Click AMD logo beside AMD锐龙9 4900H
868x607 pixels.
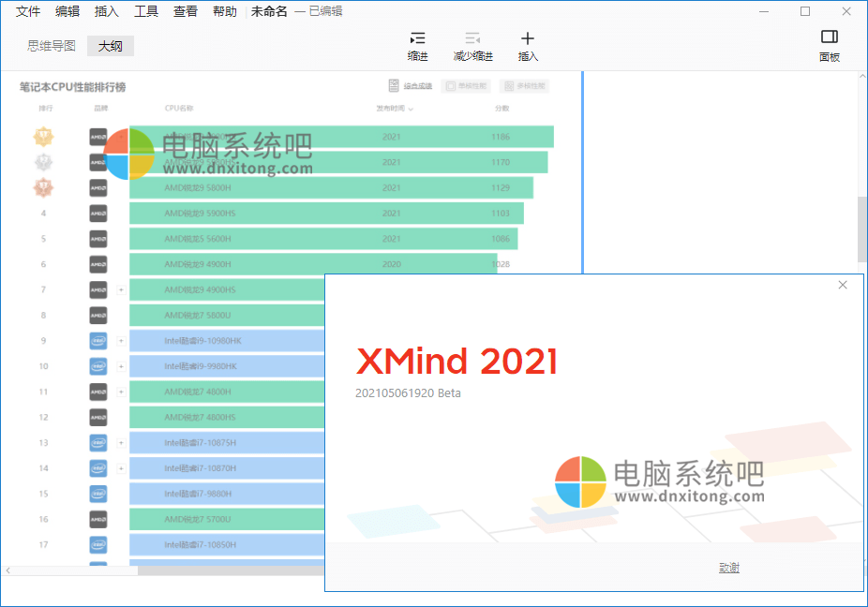pyautogui.click(x=98, y=264)
